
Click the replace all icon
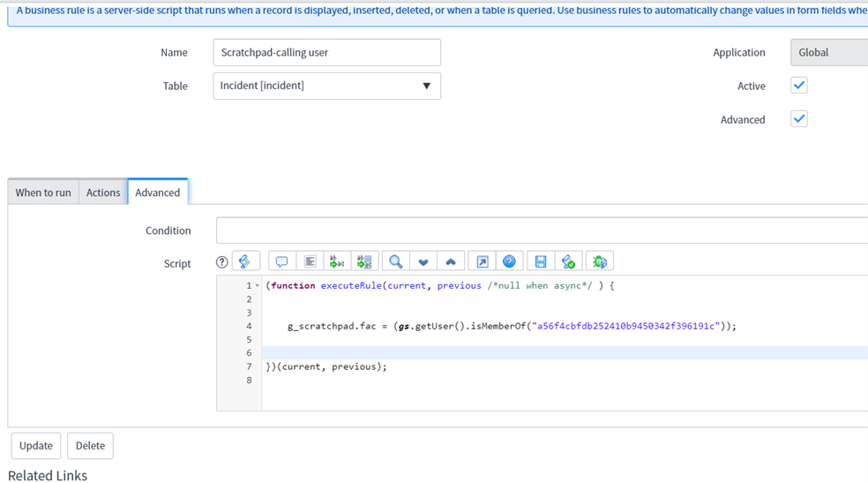point(365,261)
